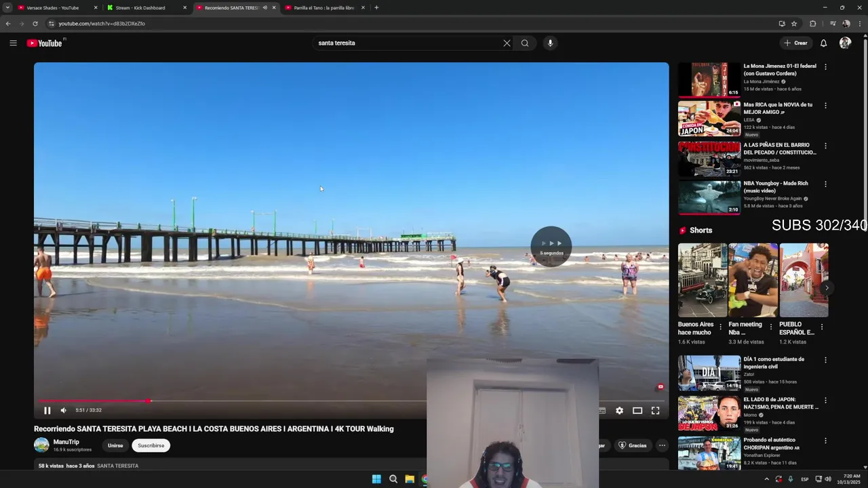Open more actions menu below the video
The image size is (868, 488).
pyautogui.click(x=662, y=445)
